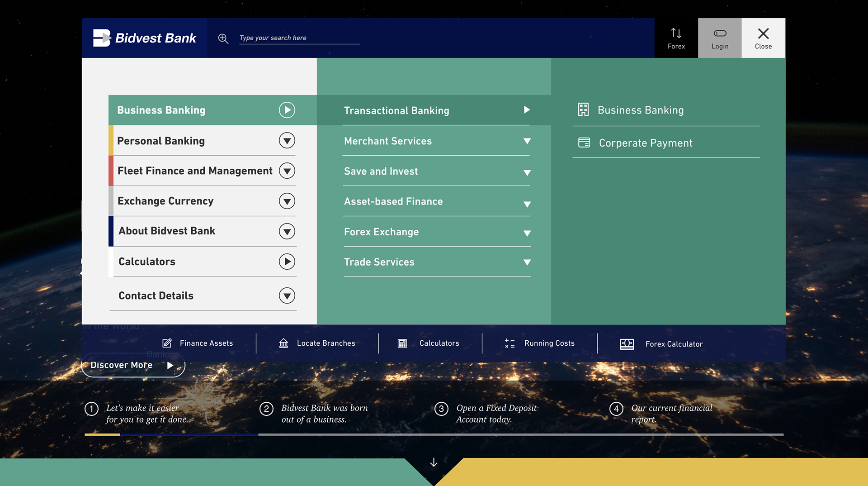Expand Fleet Finance and Management arrow
Viewport: 868px width, 486px height.
click(x=287, y=171)
